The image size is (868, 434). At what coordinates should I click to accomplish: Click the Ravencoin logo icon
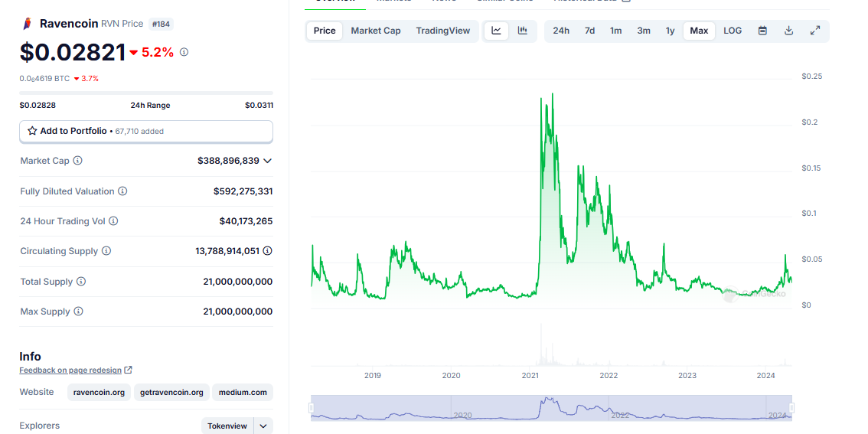pyautogui.click(x=27, y=24)
